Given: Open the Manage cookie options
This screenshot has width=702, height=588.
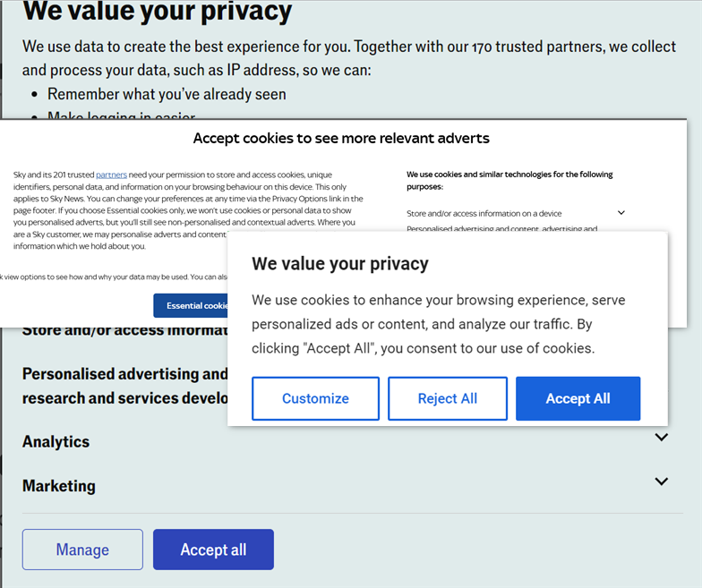Looking at the screenshot, I should 82,550.
